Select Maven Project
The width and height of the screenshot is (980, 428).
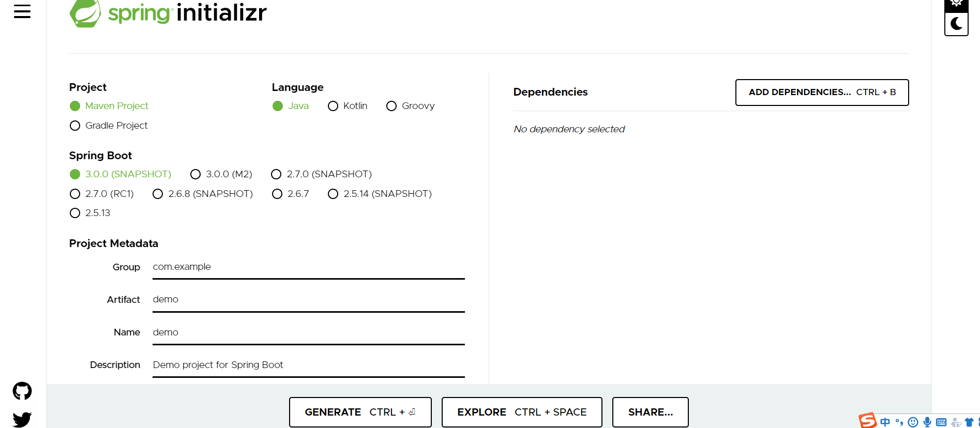[x=109, y=106]
